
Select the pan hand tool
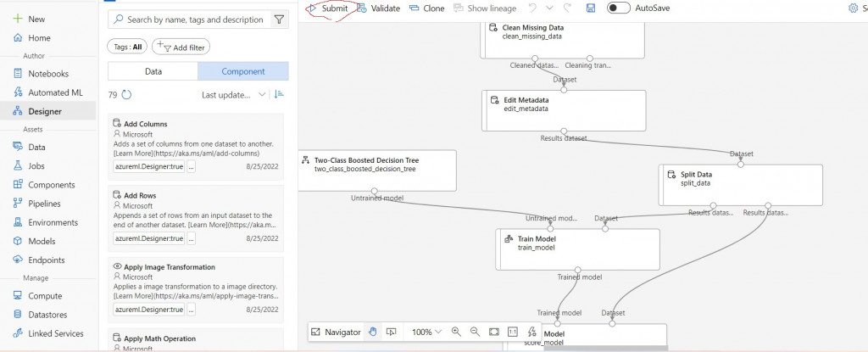[373, 332]
